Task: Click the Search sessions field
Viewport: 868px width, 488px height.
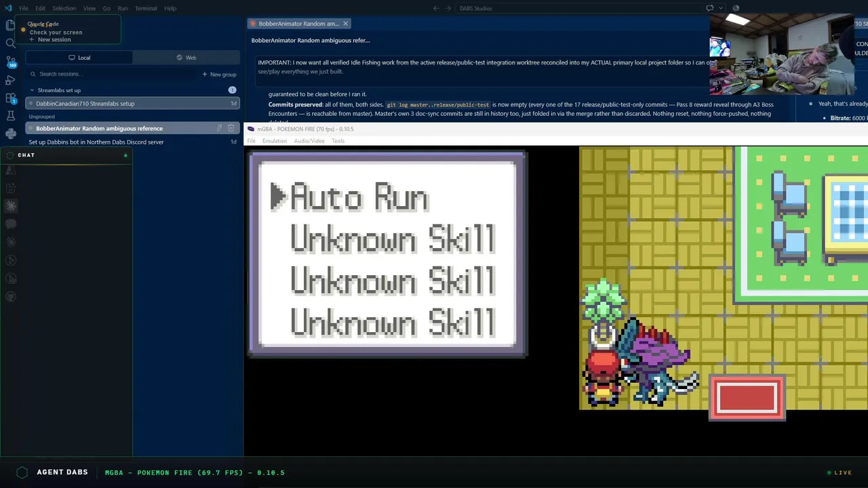Action: click(112, 74)
